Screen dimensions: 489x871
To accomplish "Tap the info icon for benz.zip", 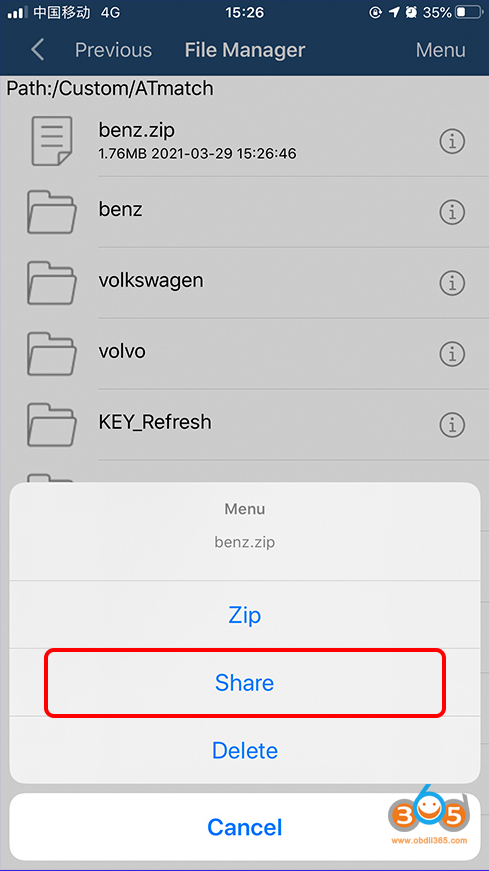I will 452,142.
